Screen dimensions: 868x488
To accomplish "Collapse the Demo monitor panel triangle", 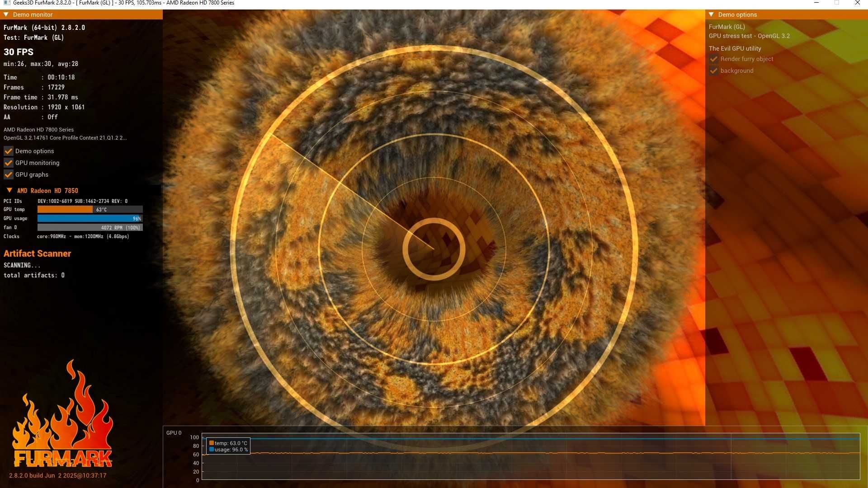I will (6, 14).
